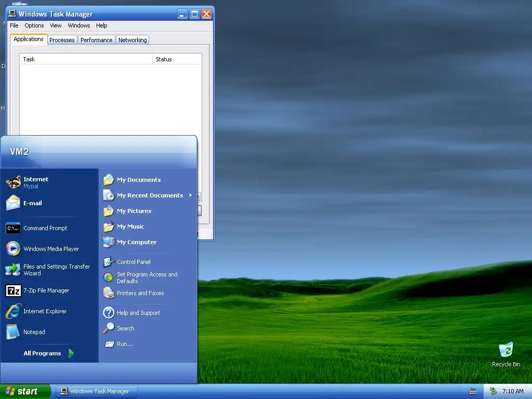Open Files and Settings Transfer Wizard icon
Viewport: 532px width, 399px height.
(x=13, y=270)
